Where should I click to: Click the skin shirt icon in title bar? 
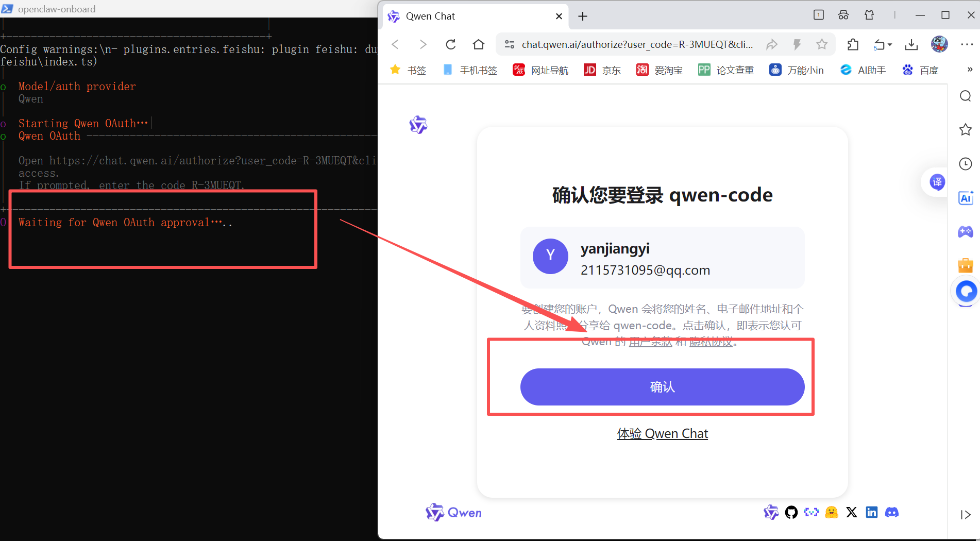(x=869, y=15)
